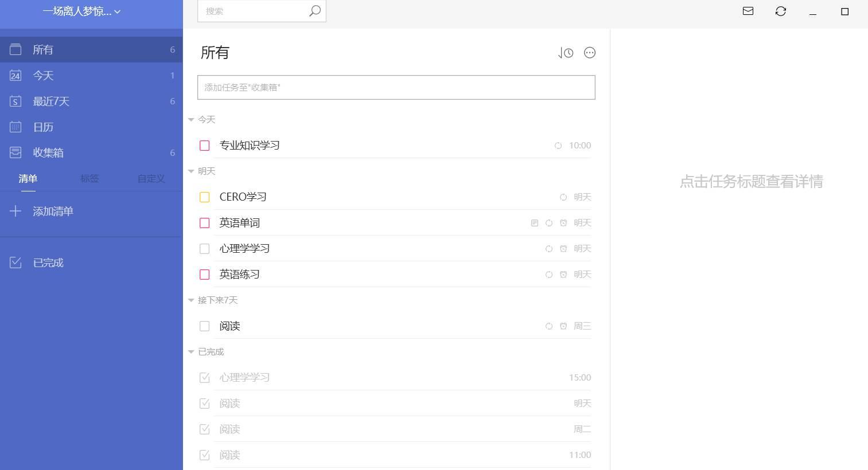The height and width of the screenshot is (470, 868).
Task: Switch to the 标签 tab
Action: click(89, 178)
